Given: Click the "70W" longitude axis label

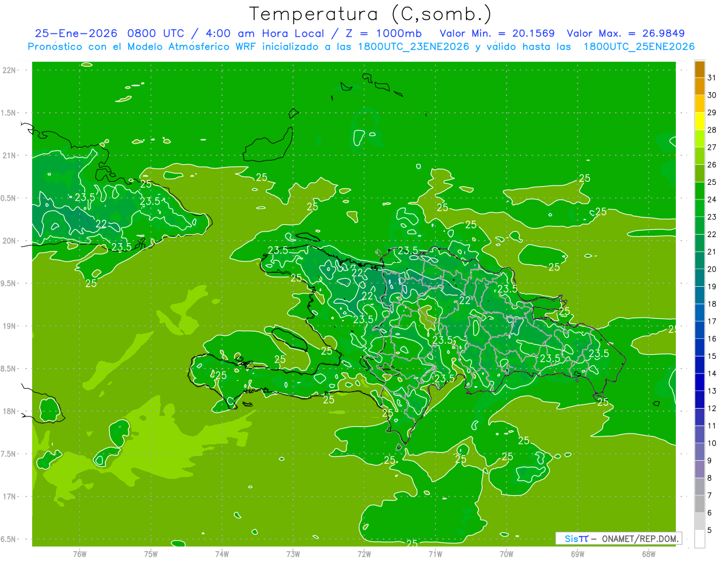Looking at the screenshot, I should (x=507, y=554).
